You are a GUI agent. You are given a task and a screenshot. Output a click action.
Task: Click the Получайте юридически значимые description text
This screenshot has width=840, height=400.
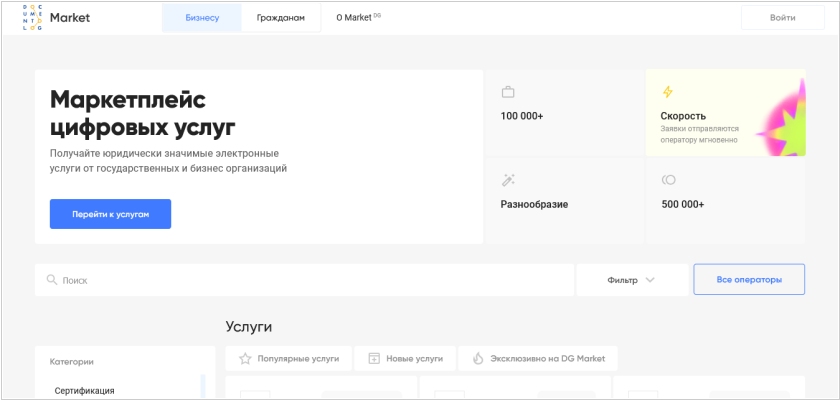[168, 161]
